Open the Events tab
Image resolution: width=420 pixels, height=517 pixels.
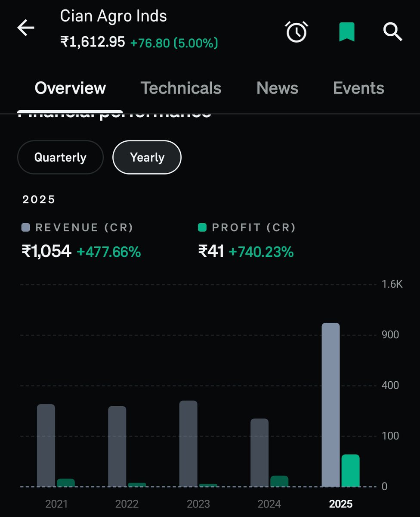(358, 88)
